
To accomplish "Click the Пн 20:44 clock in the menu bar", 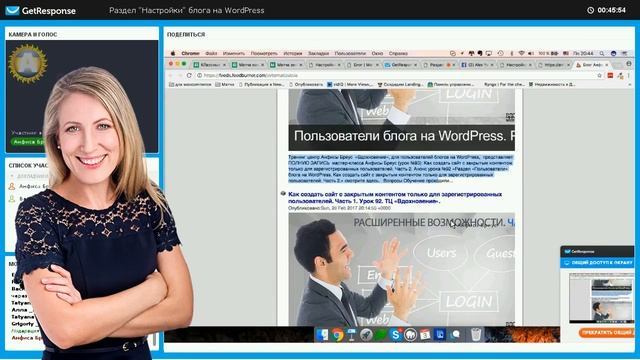I will tap(583, 53).
